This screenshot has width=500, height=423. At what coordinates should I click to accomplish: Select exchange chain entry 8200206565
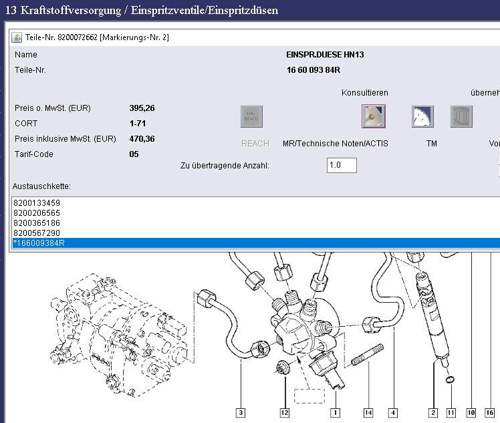point(256,213)
